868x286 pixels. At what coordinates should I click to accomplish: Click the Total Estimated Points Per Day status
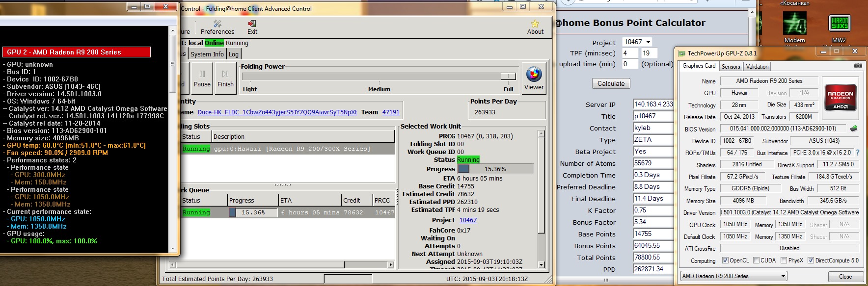(x=217, y=279)
